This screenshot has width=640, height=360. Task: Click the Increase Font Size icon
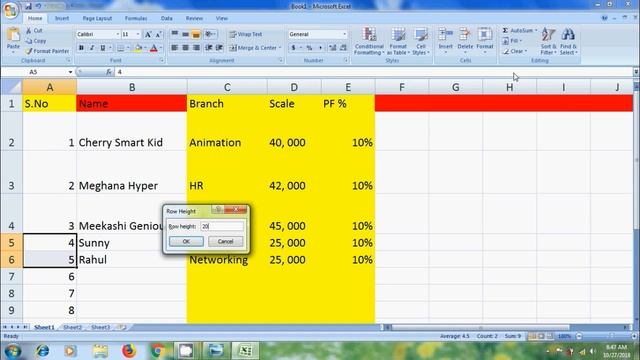click(148, 35)
